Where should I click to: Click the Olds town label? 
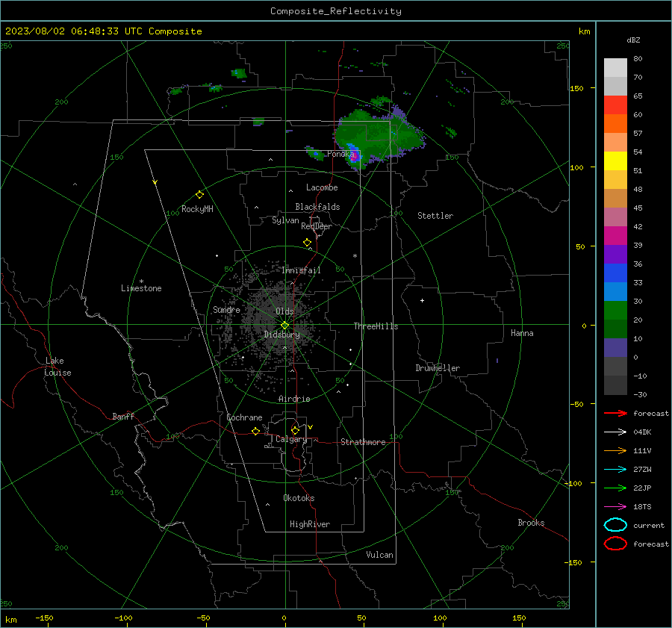(x=284, y=311)
